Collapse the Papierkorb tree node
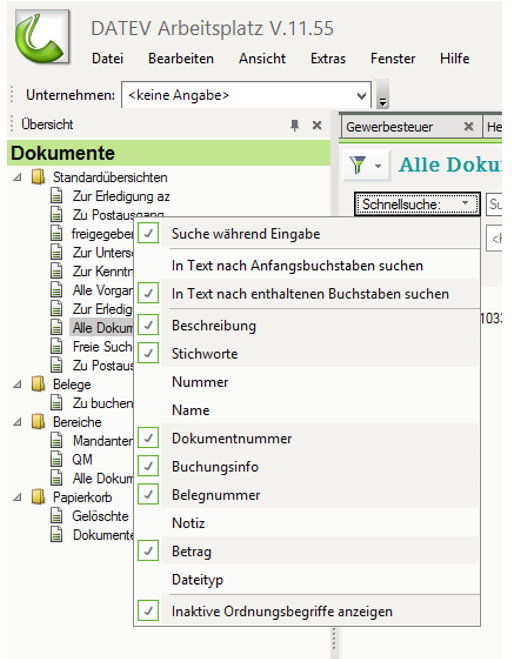The image size is (528, 659). pyautogui.click(x=17, y=497)
